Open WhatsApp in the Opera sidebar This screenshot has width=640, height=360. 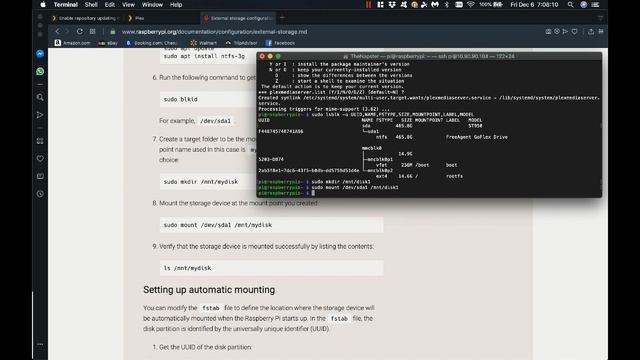pyautogui.click(x=40, y=71)
